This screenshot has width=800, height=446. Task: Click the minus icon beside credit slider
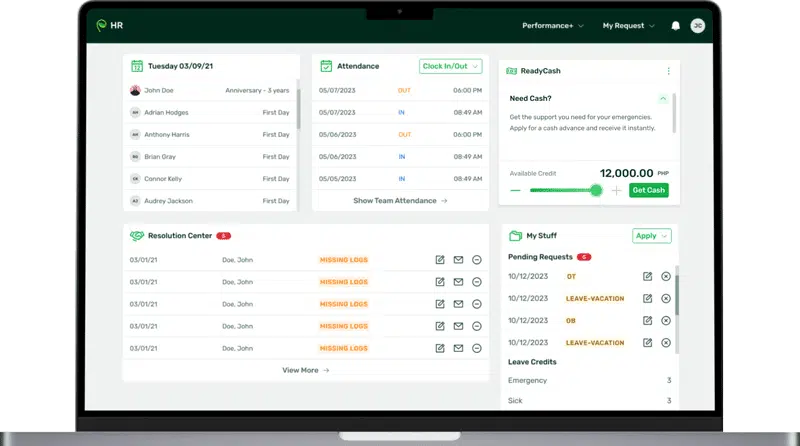[x=516, y=190]
